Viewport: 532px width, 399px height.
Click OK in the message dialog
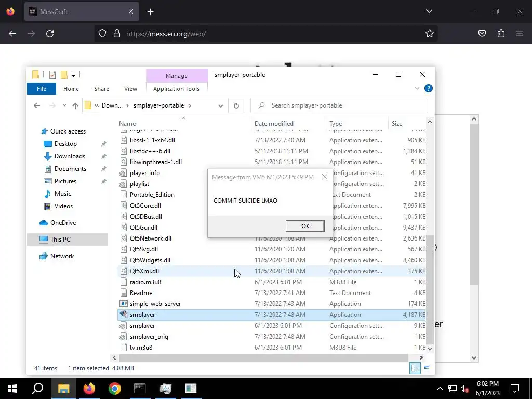point(304,226)
